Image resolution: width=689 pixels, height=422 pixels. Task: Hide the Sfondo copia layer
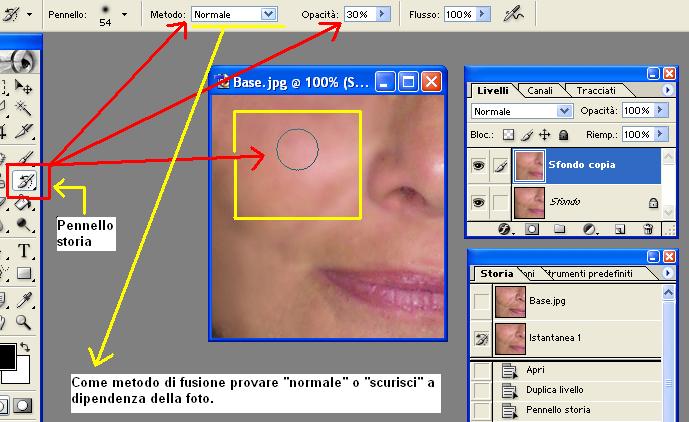[x=479, y=165]
